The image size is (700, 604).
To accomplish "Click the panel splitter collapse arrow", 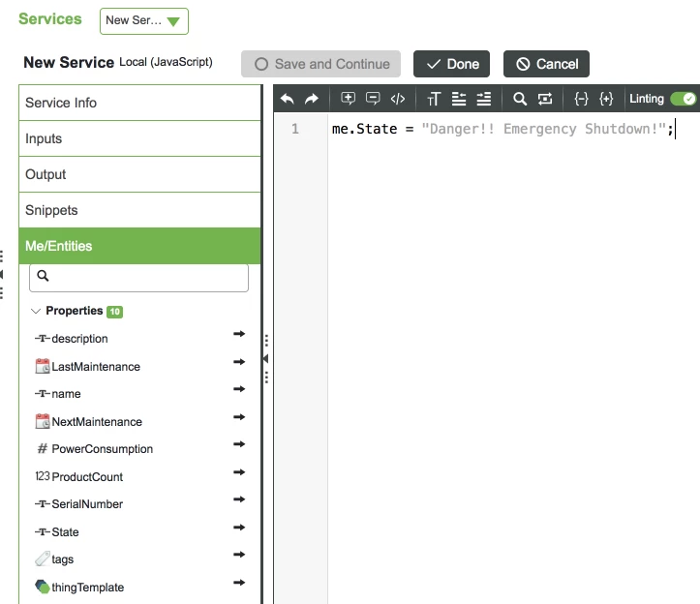I will [x=266, y=358].
